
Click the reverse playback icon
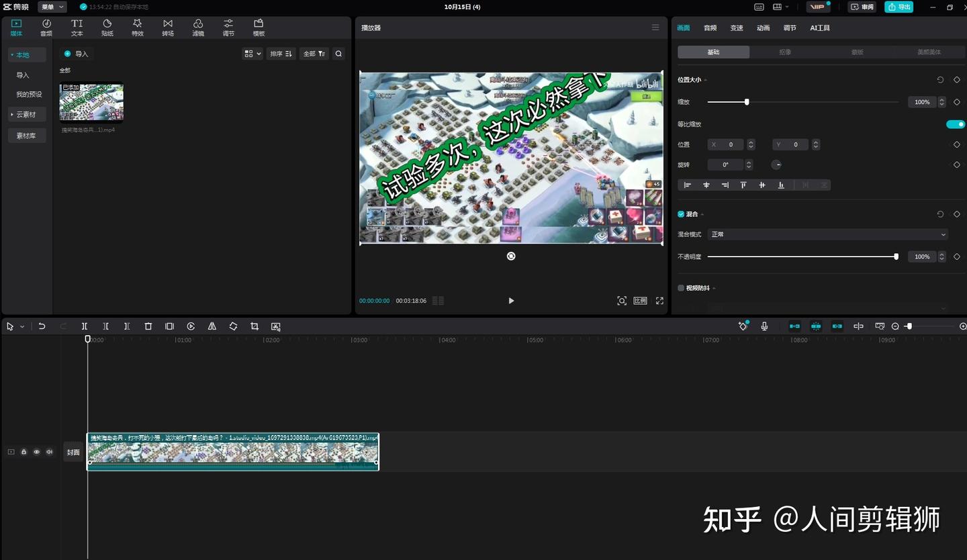[x=191, y=326]
